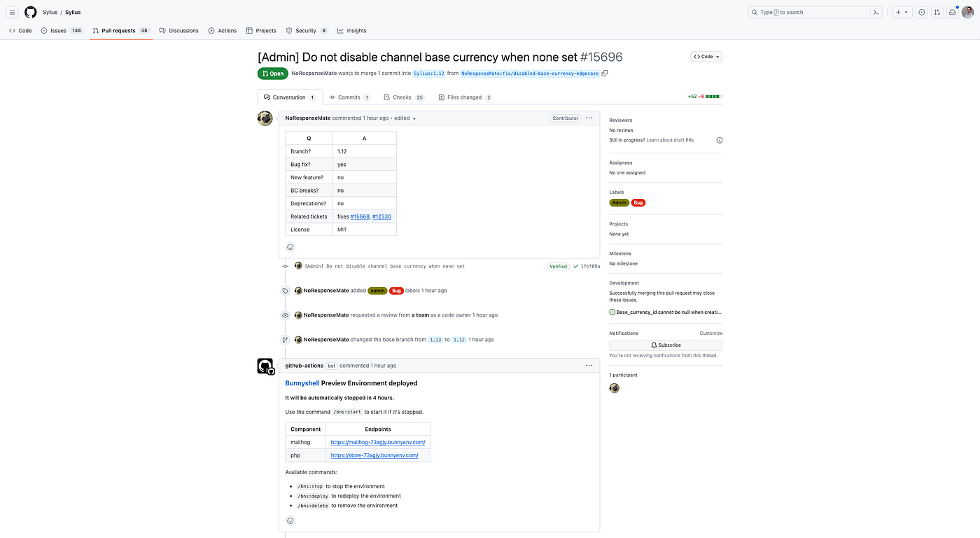This screenshot has width=980, height=538.
Task: Open the Actions tab
Action: (223, 30)
